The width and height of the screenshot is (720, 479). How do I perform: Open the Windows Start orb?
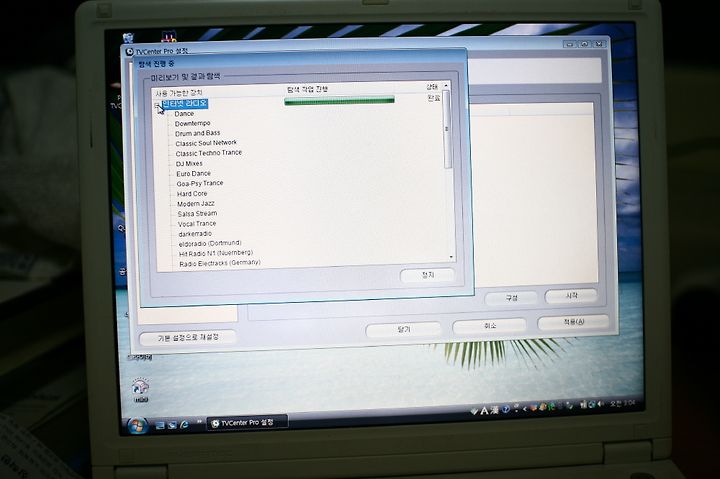136,426
